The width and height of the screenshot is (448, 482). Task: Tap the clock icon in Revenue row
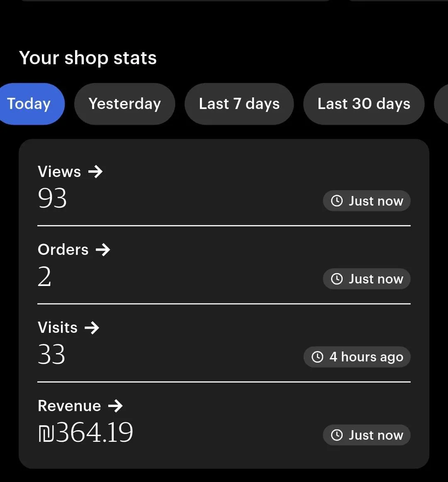337,435
